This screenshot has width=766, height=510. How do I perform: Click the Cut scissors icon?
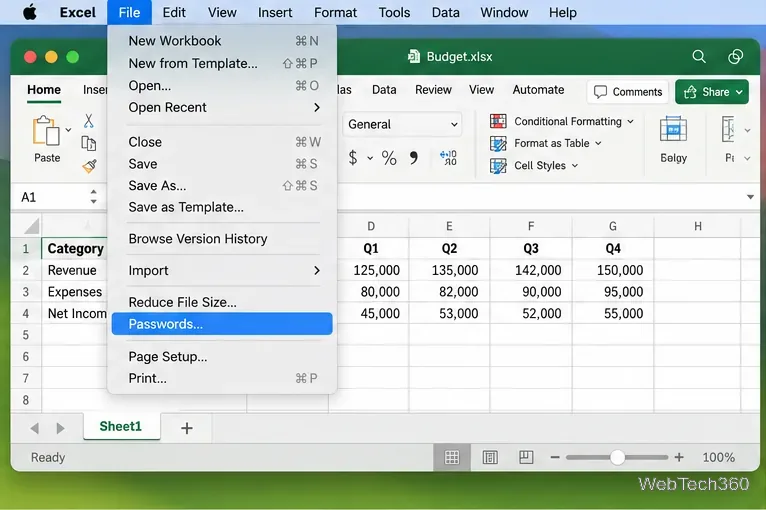point(88,121)
